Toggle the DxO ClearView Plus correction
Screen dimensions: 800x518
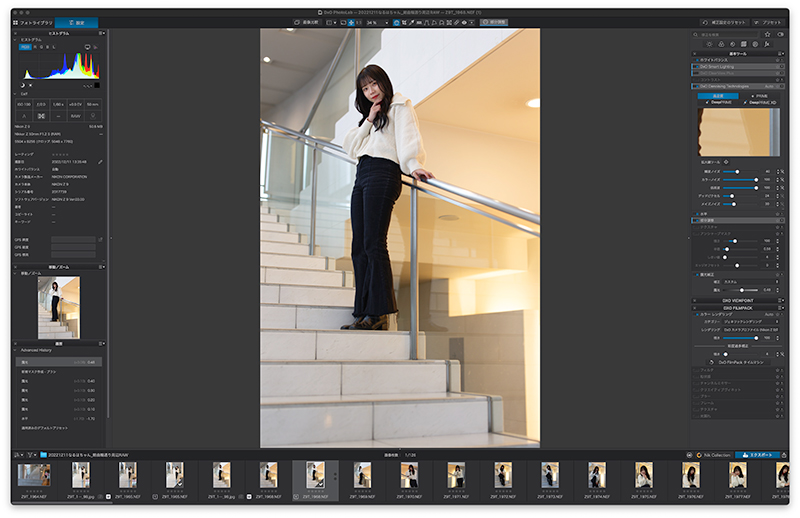(x=696, y=73)
